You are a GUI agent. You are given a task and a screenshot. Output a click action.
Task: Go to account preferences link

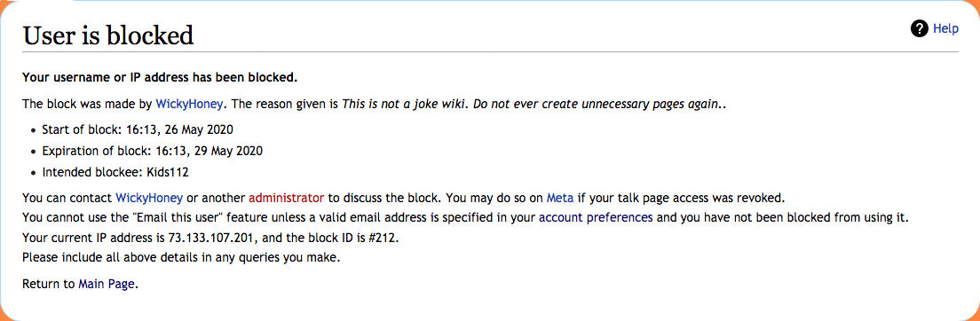(x=596, y=218)
